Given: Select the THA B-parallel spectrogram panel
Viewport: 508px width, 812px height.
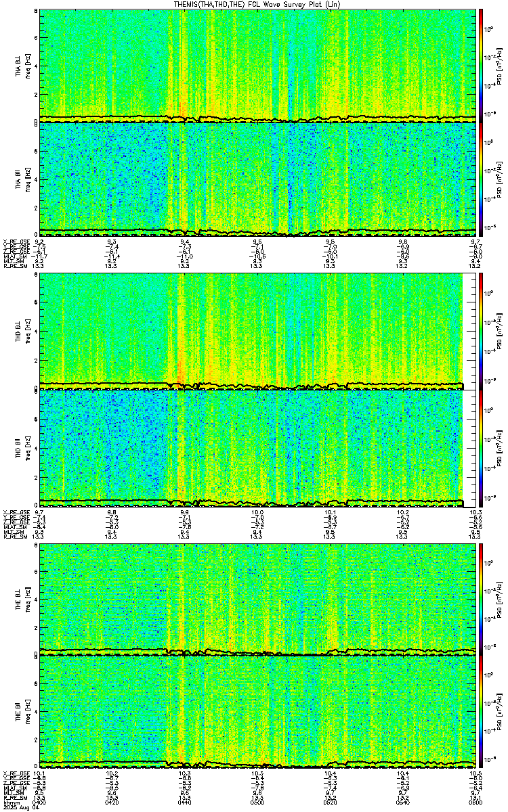Looking at the screenshot, I should (257, 178).
